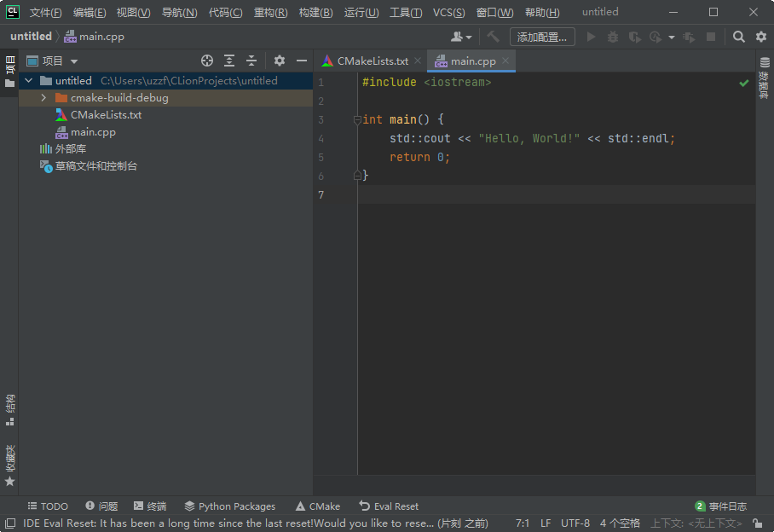The height and width of the screenshot is (532, 774).
Task: Open the Python Packages tool window
Action: pos(230,506)
